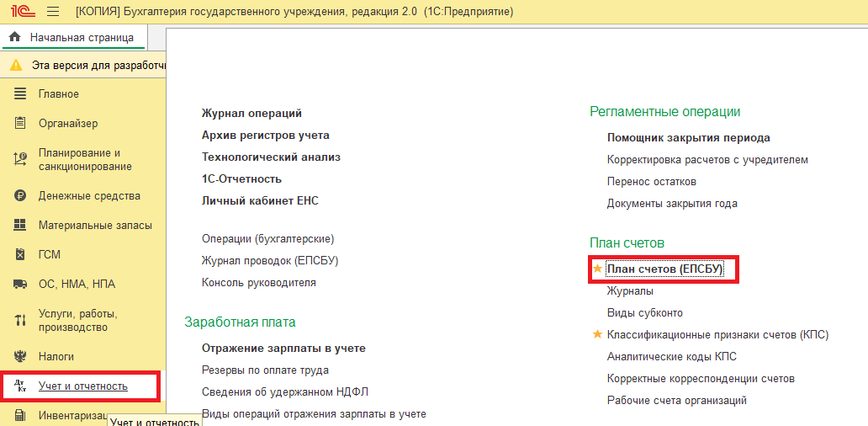Open Технологический анализ
868x426 pixels.
point(271,157)
